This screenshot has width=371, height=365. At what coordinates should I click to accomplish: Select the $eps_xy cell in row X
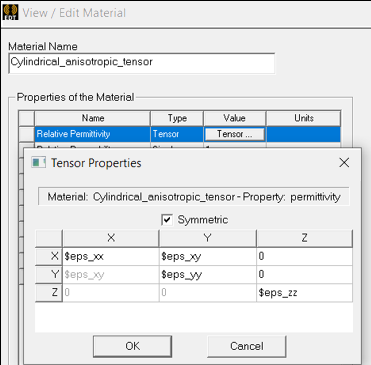click(x=208, y=256)
